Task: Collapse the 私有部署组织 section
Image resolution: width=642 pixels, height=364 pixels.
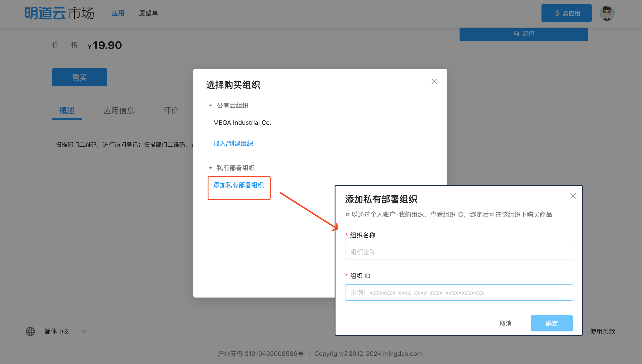Action: click(211, 168)
